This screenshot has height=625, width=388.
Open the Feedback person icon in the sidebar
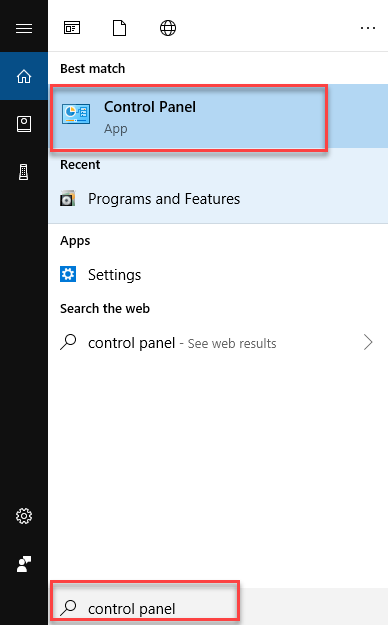click(x=24, y=564)
